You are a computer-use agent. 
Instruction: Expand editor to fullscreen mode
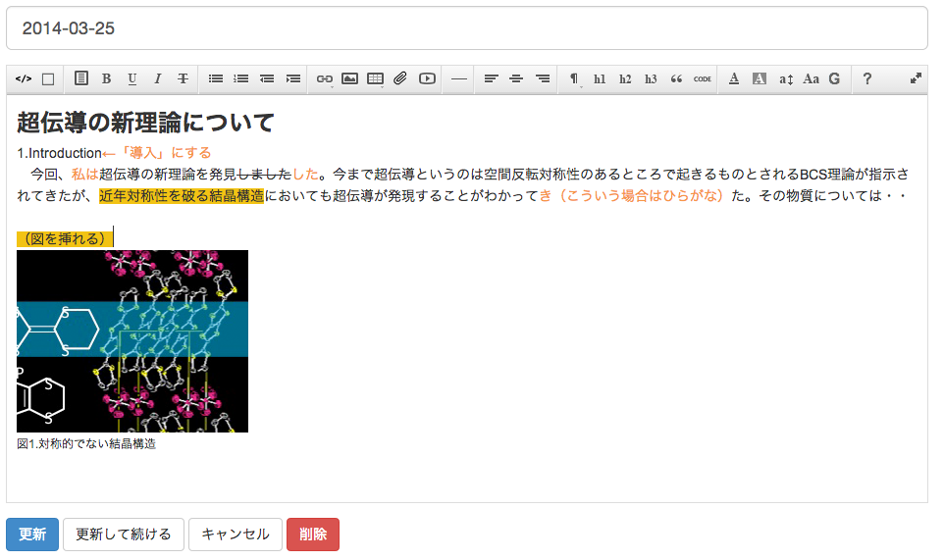click(917, 79)
